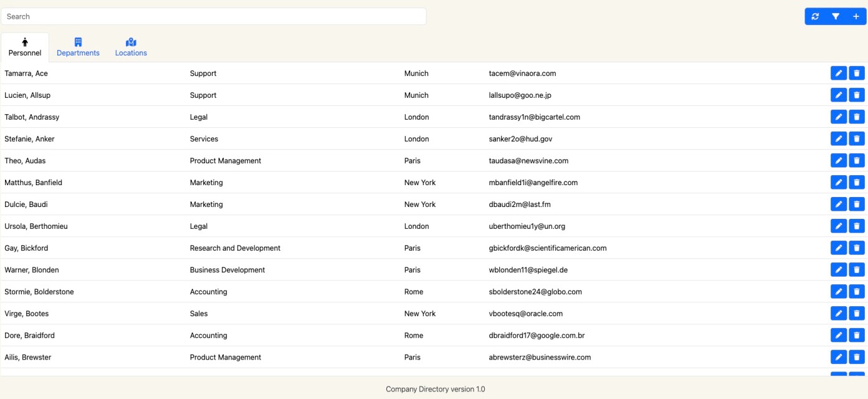Delete Matthus, Banfield trash icon
This screenshot has width=868, height=399.
tap(857, 183)
